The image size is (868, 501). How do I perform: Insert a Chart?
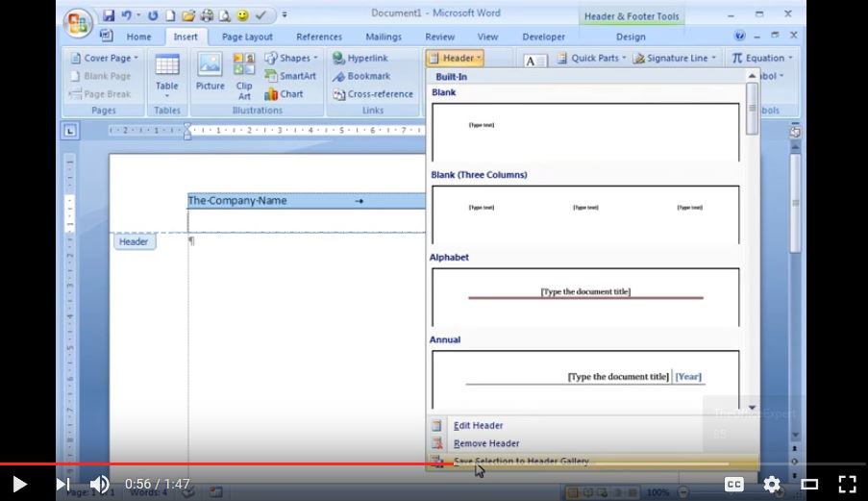coord(284,94)
